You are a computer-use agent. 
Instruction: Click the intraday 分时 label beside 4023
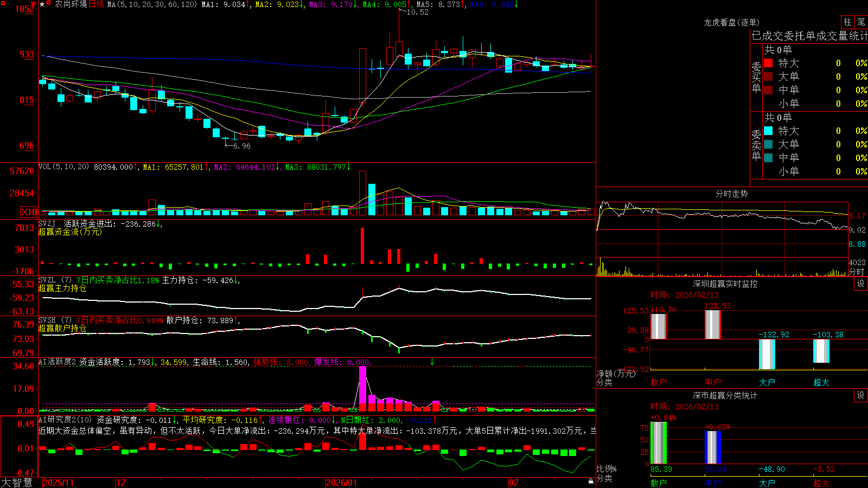point(857,272)
